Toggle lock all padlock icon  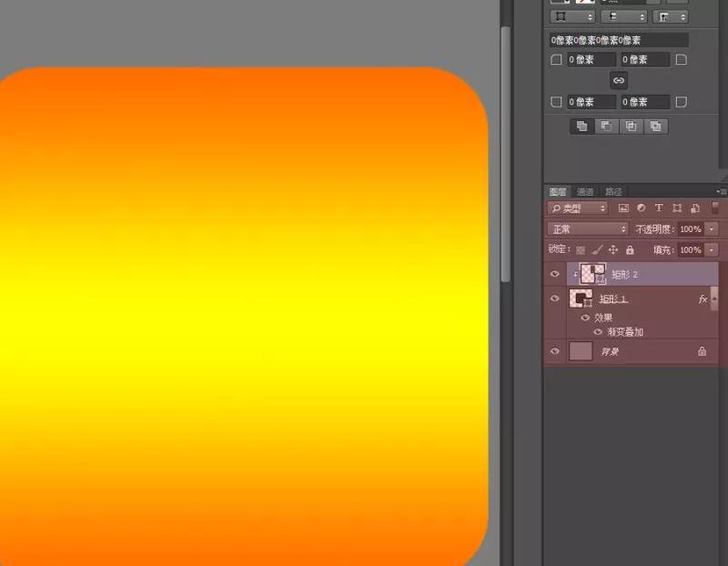point(630,250)
